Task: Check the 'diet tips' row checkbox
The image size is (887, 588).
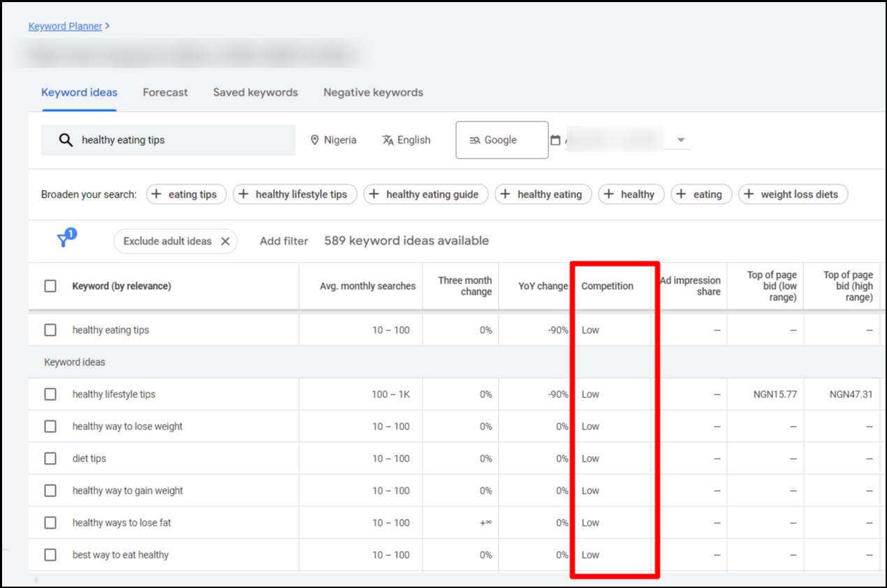Action: 50,458
